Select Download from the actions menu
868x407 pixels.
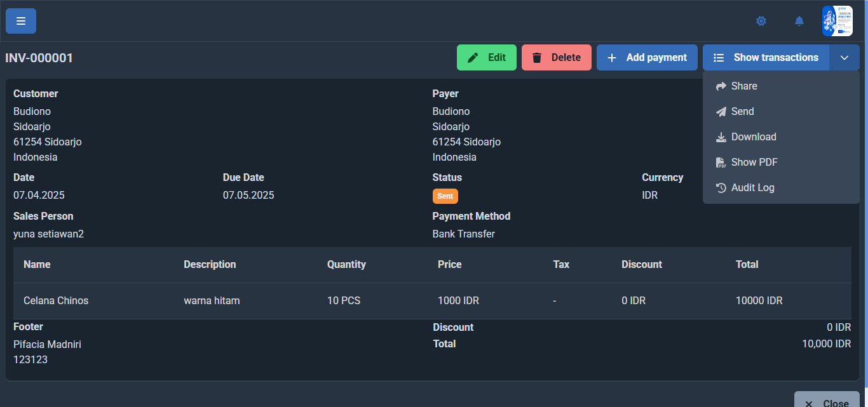[x=753, y=137]
